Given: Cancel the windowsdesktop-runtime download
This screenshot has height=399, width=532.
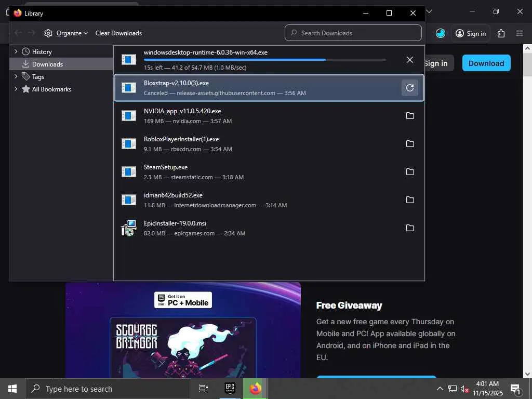Looking at the screenshot, I should [x=409, y=60].
